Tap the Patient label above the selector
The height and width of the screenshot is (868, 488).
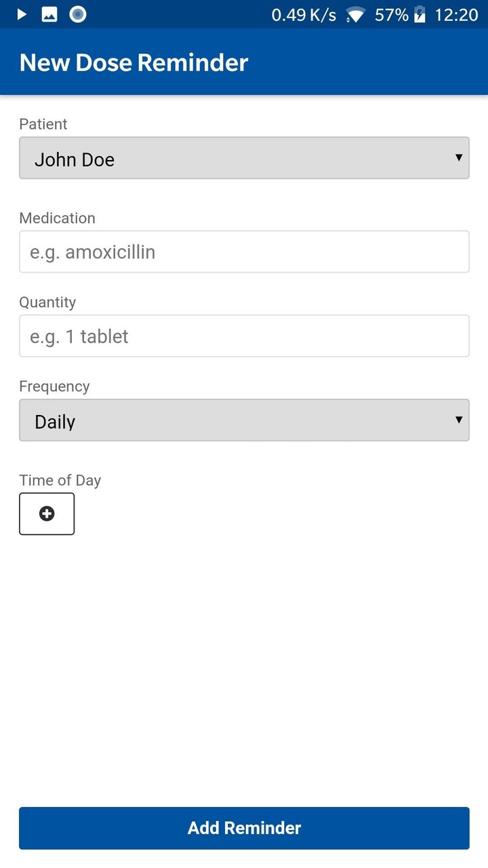[43, 124]
